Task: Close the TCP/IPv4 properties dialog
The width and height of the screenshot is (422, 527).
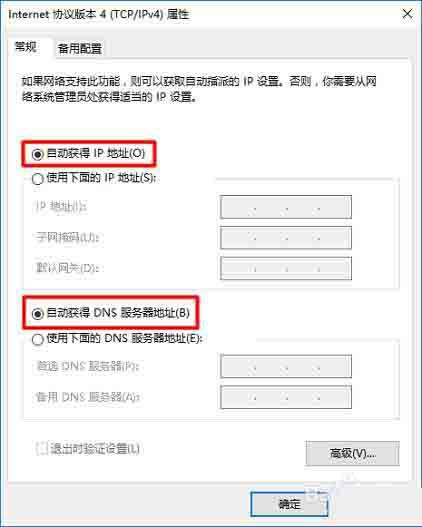Action: point(407,14)
